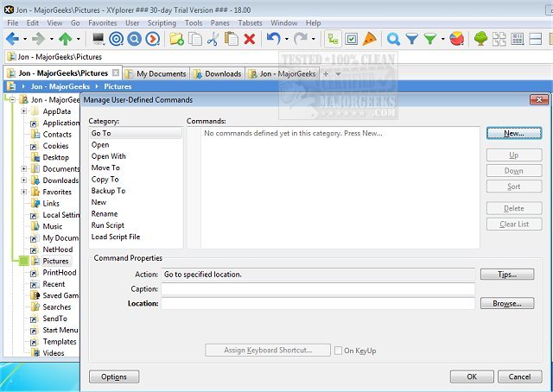Select the Load Script File category
553x392 pixels.
pyautogui.click(x=115, y=237)
